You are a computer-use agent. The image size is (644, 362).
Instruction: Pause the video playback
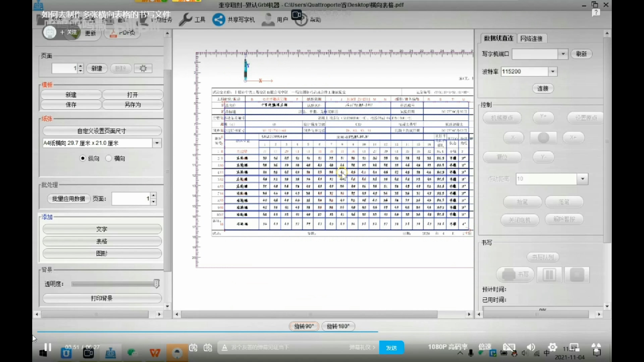(48, 347)
